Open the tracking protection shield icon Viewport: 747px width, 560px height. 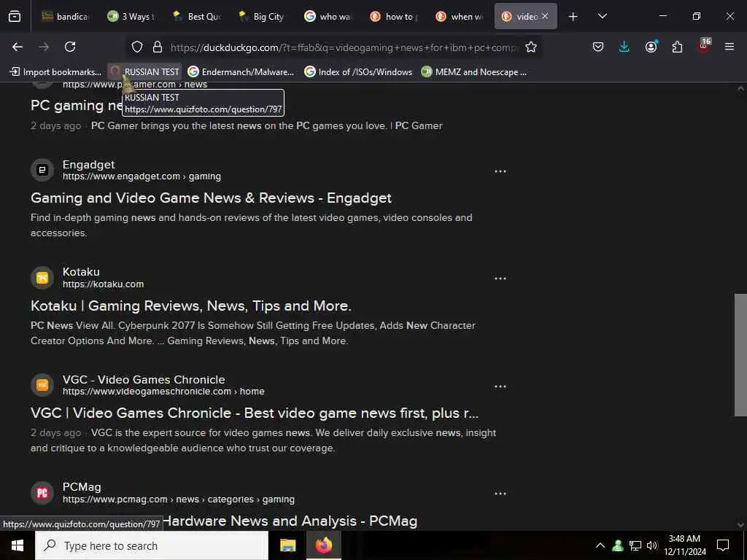137,47
